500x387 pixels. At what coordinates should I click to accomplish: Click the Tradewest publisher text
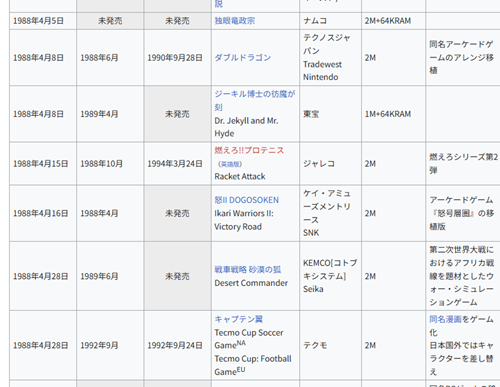(322, 64)
